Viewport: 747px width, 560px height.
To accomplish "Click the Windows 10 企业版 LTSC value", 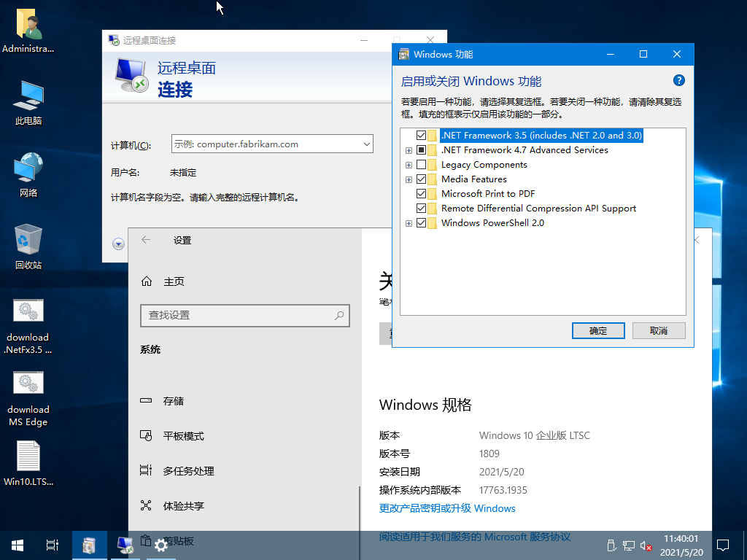I will click(535, 435).
